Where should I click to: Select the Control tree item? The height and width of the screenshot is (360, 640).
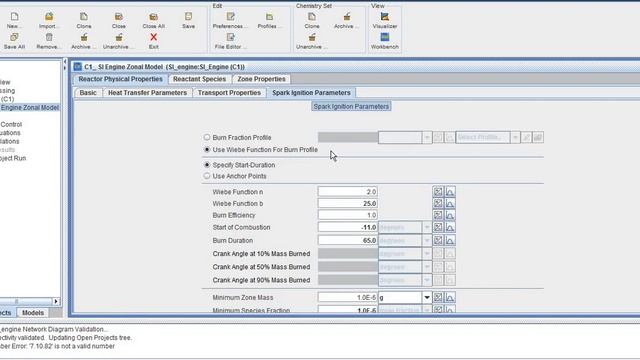tap(11, 124)
